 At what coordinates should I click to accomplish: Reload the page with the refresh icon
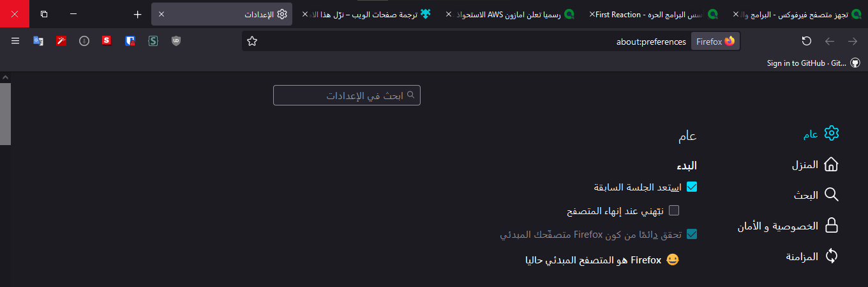[x=807, y=42]
